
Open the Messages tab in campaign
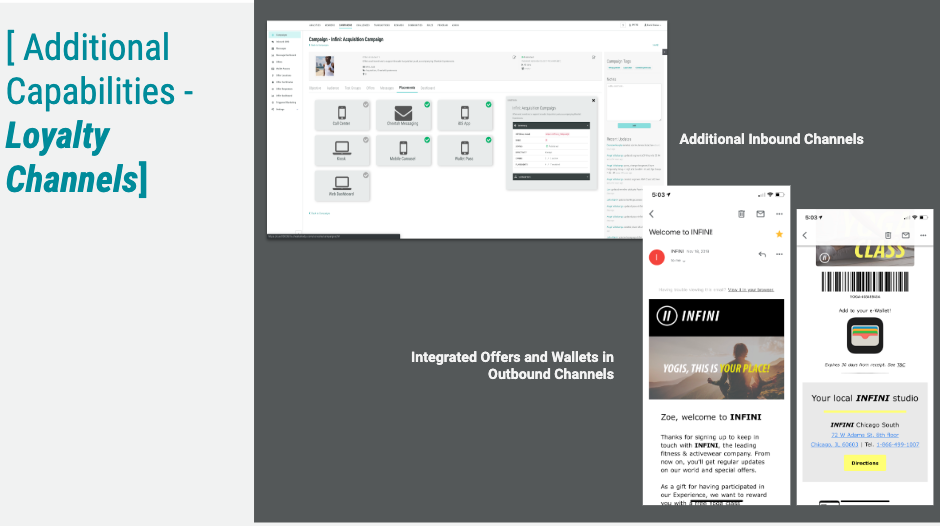(386, 88)
